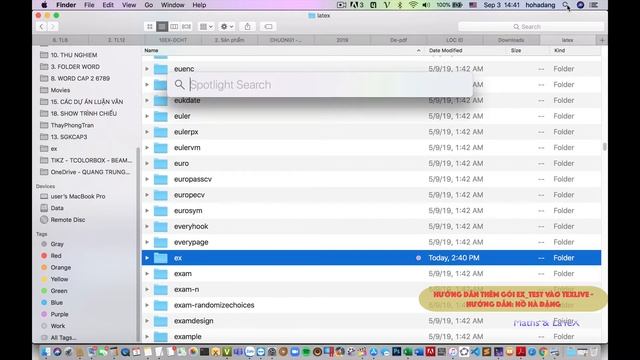Switch to gallery view in Finder toolbar
The image size is (640, 360).
click(187, 27)
